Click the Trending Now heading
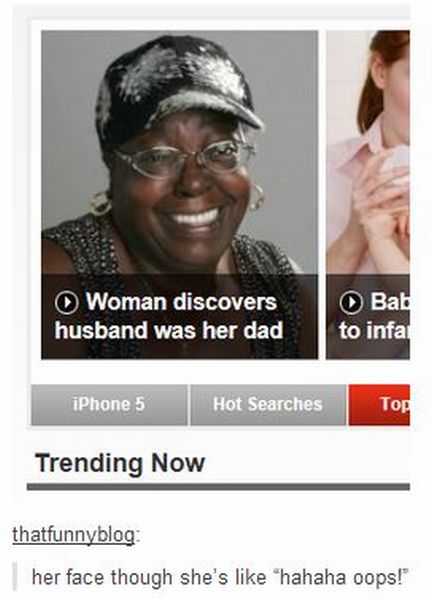Viewport: 432px width, 600px height. click(120, 463)
